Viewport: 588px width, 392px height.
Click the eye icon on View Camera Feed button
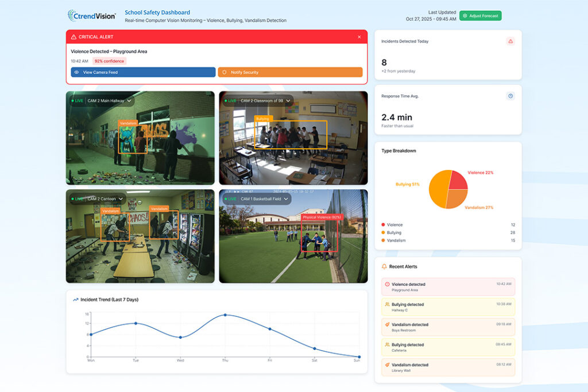(x=76, y=72)
